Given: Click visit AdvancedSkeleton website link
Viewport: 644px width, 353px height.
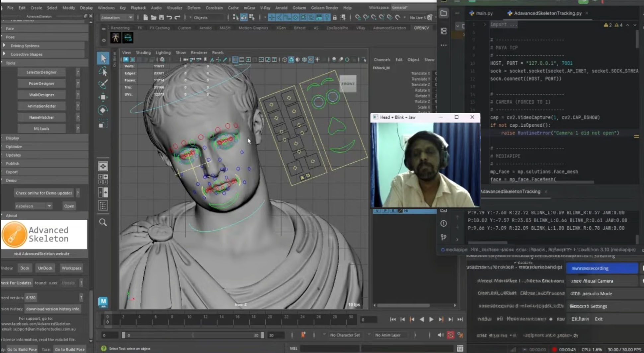Looking at the screenshot, I should click(42, 253).
